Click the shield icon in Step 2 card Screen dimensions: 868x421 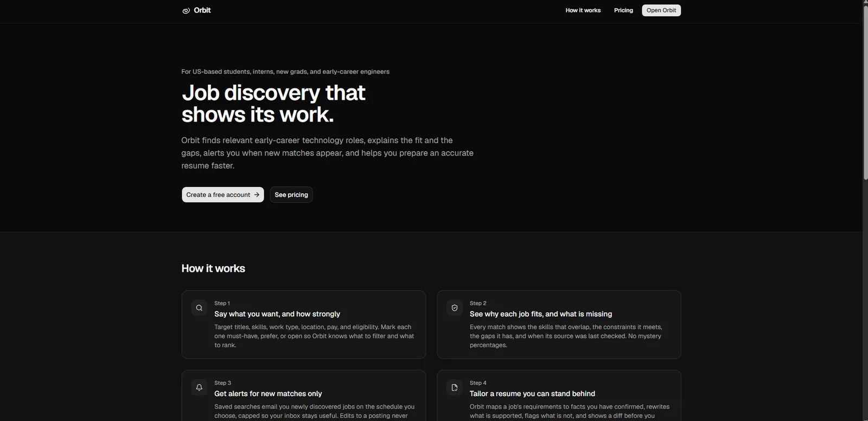pyautogui.click(x=455, y=308)
